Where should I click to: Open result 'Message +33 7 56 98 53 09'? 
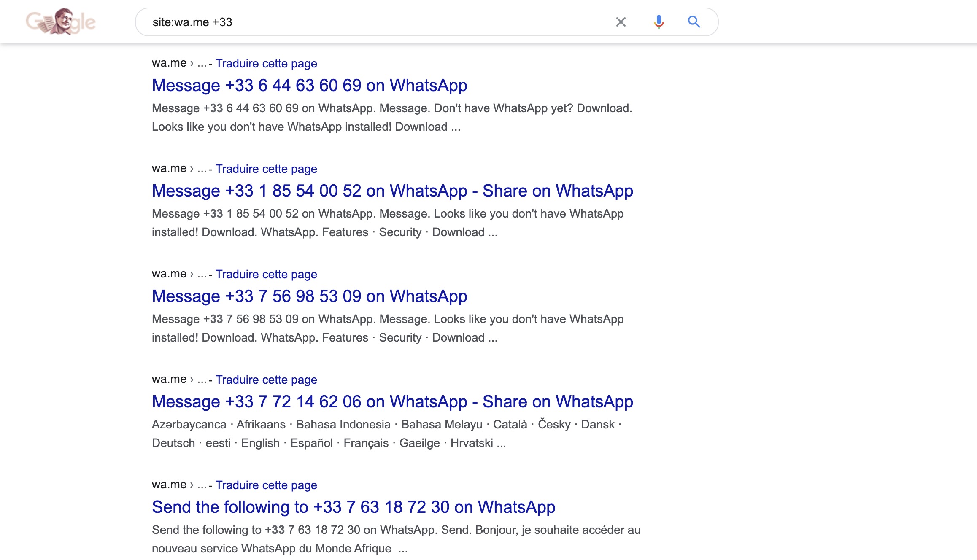pos(309,296)
